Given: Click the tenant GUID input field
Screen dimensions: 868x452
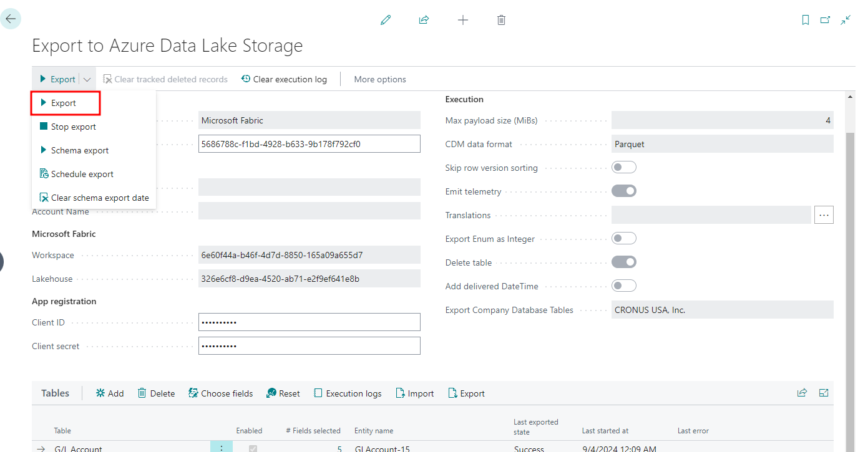Looking at the screenshot, I should (310, 143).
